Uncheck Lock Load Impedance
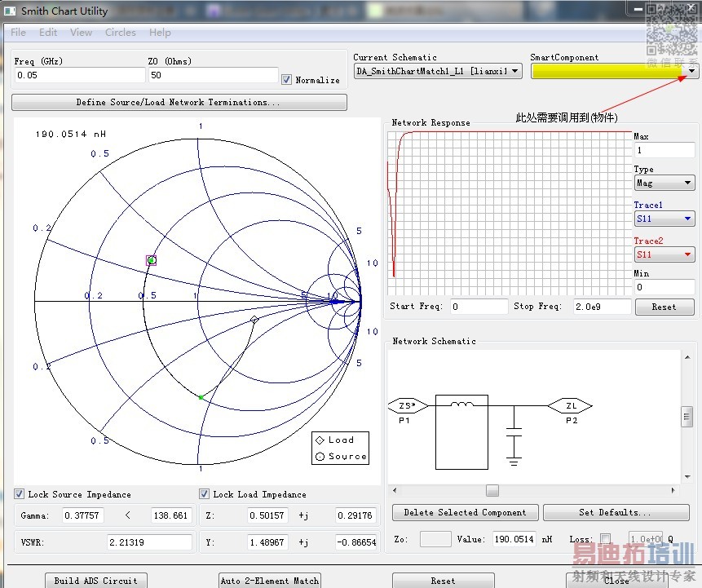Viewport: 702px width, 588px height. point(205,494)
